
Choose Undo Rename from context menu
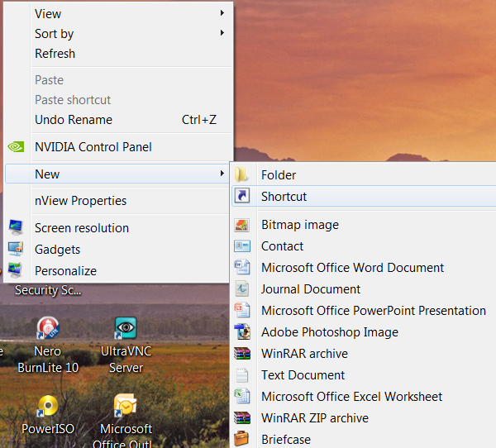coord(117,120)
